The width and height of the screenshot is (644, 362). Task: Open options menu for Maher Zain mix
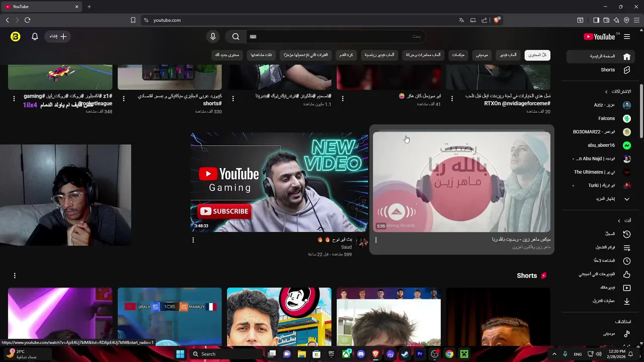pos(376,240)
